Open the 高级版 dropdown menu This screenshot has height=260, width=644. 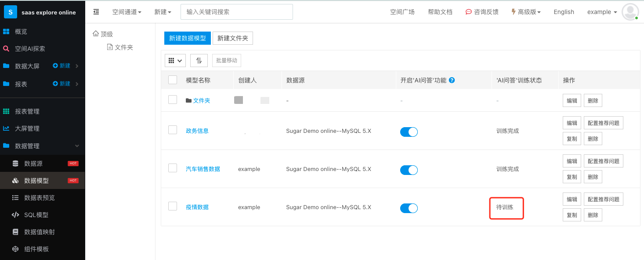pos(526,12)
